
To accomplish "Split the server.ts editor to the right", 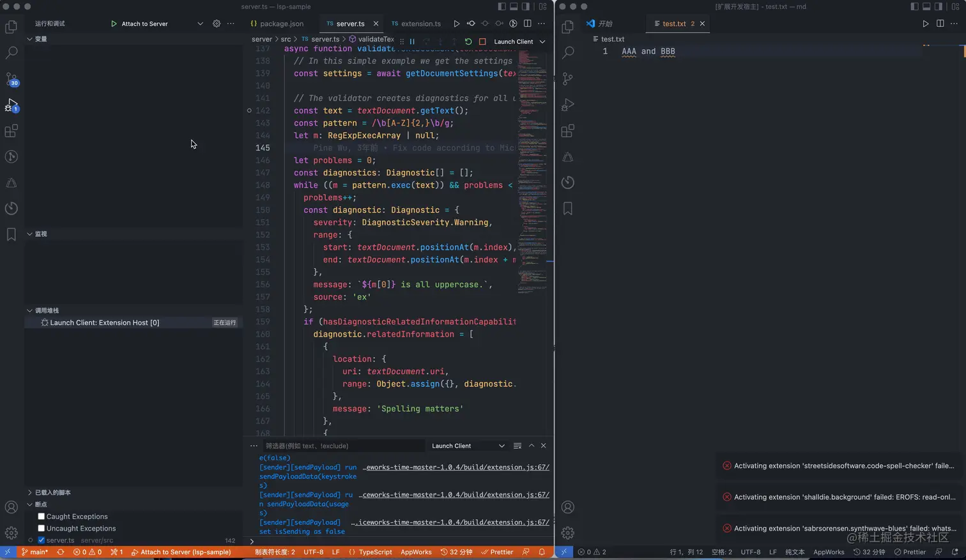I will click(527, 24).
